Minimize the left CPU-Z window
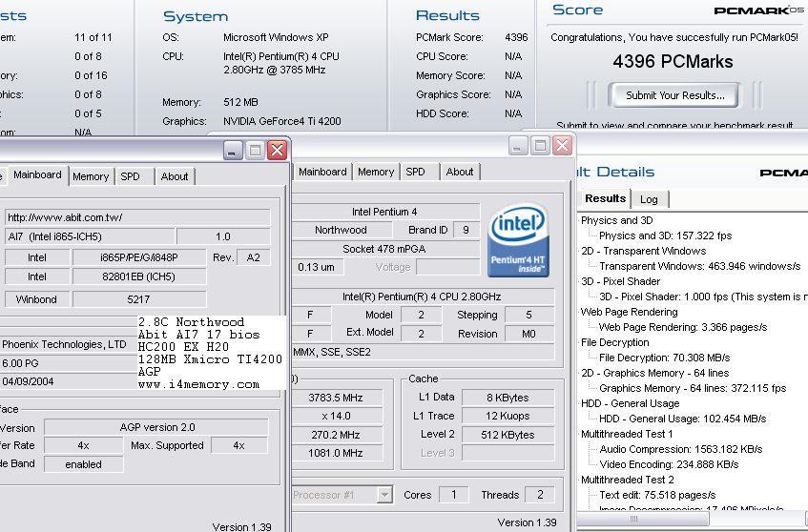Viewport: 808px width, 532px height. pos(233,150)
